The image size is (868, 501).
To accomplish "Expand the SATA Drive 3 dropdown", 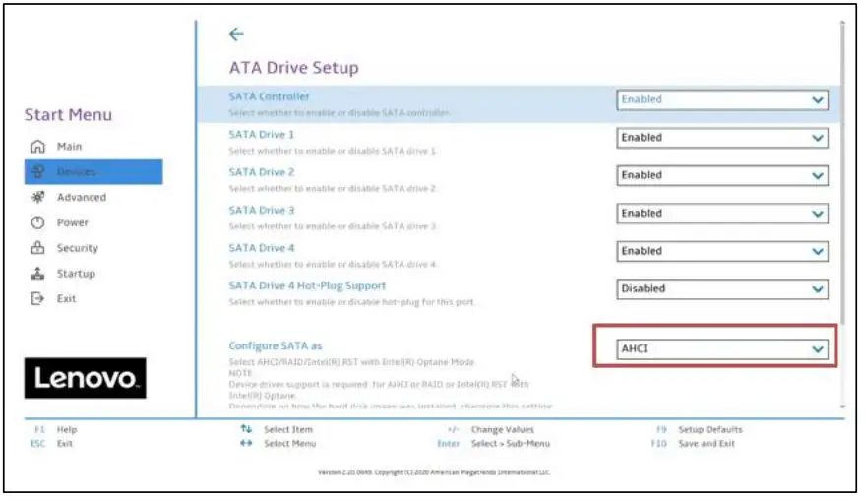I will [722, 214].
